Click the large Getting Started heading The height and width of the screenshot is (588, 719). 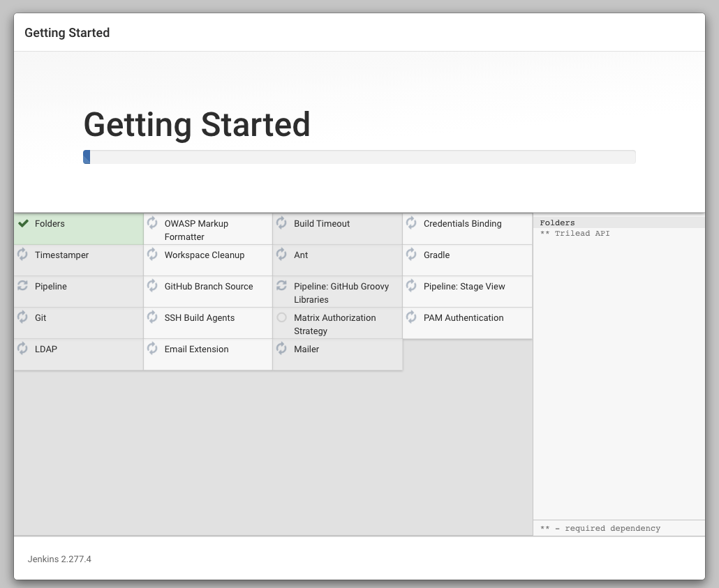(x=197, y=125)
